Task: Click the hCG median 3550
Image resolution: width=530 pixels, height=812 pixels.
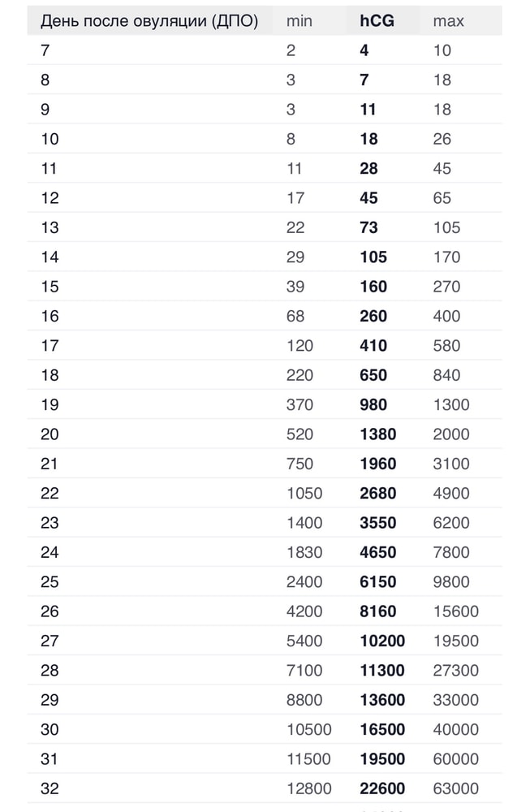Action: pos(378,523)
